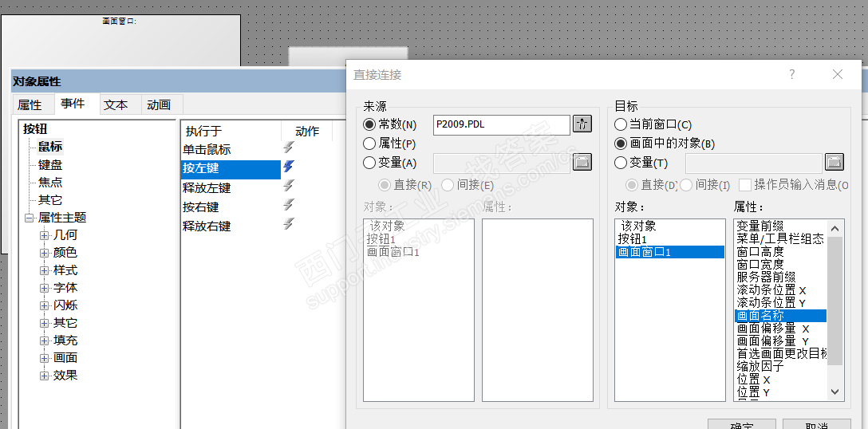Image resolution: width=868 pixels, height=429 pixels.
Task: Click the lightning icon for 释放左键
Action: [289, 186]
